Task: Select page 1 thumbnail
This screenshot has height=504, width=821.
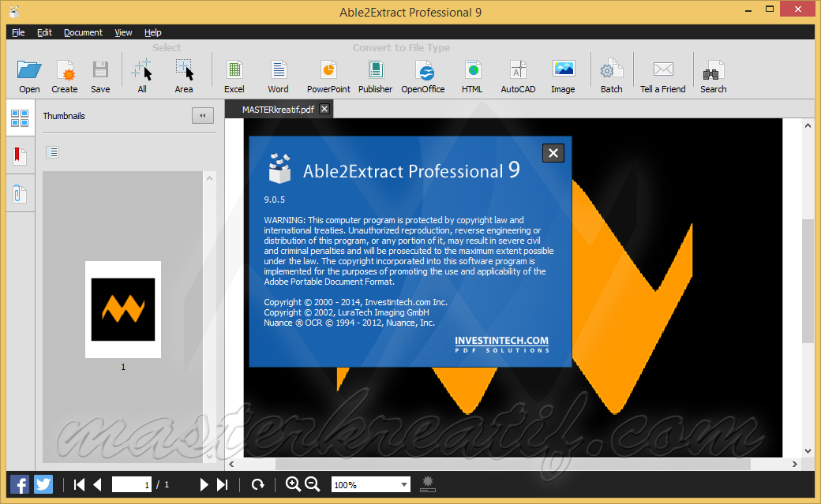Action: (123, 309)
